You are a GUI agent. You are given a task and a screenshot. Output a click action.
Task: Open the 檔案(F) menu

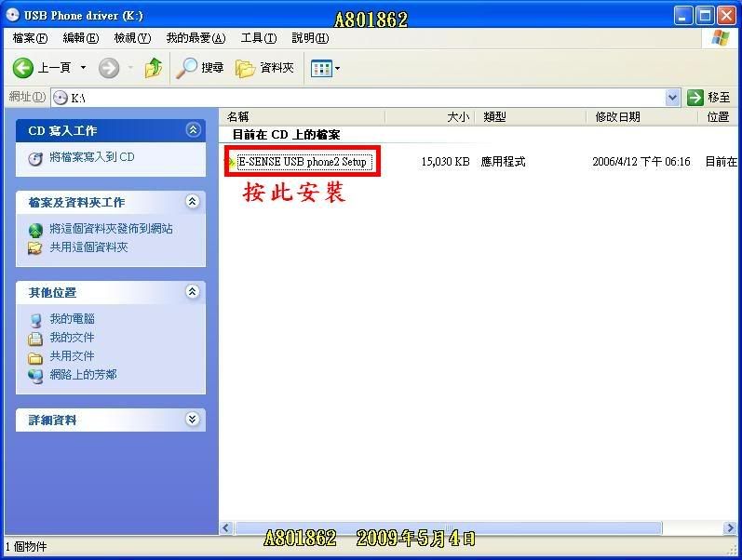31,38
